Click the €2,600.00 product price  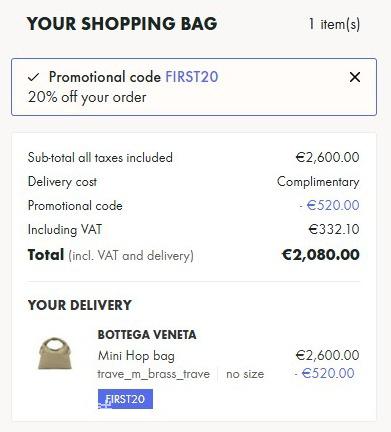328,355
